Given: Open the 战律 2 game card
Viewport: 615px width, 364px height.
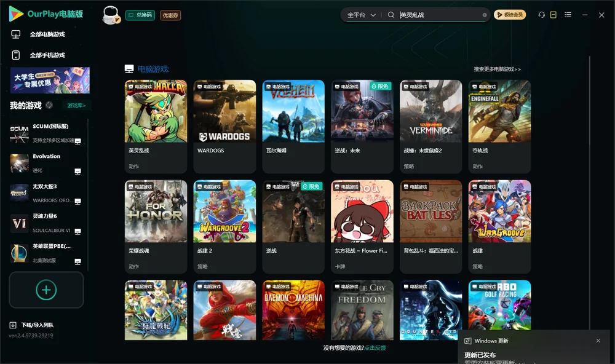Looking at the screenshot, I should tap(224, 227).
